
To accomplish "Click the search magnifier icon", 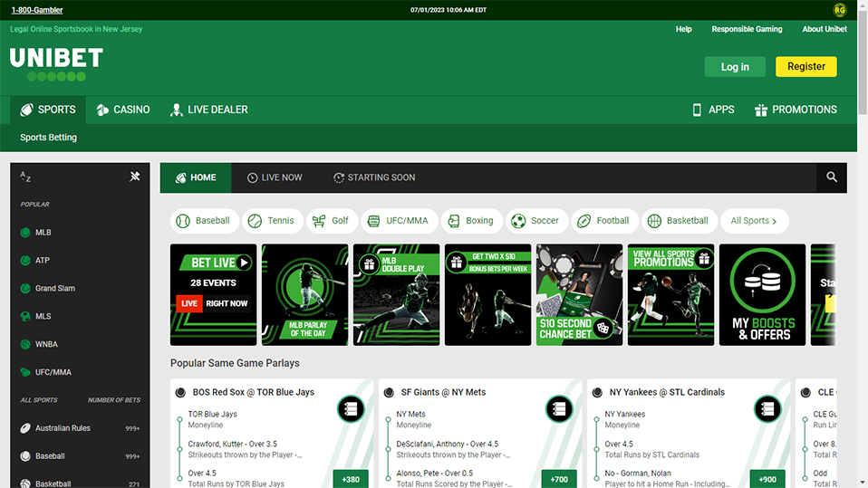I will (x=831, y=177).
